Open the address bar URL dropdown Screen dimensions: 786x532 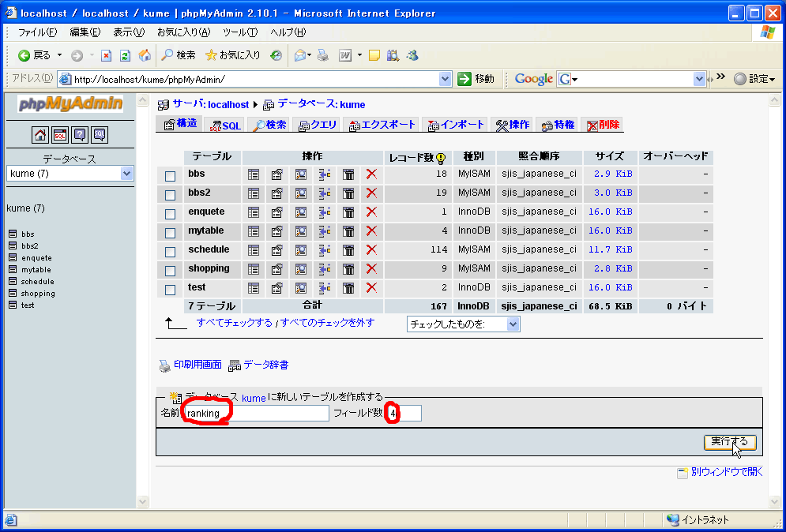[x=445, y=79]
